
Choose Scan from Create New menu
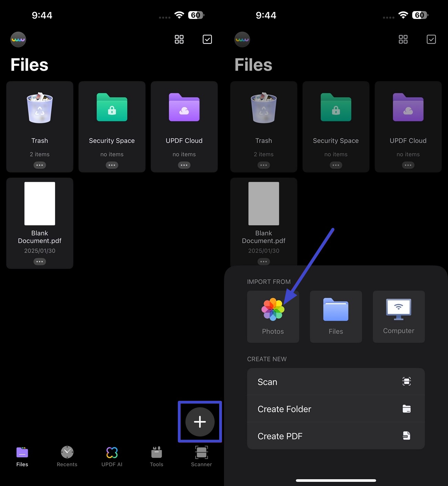336,381
